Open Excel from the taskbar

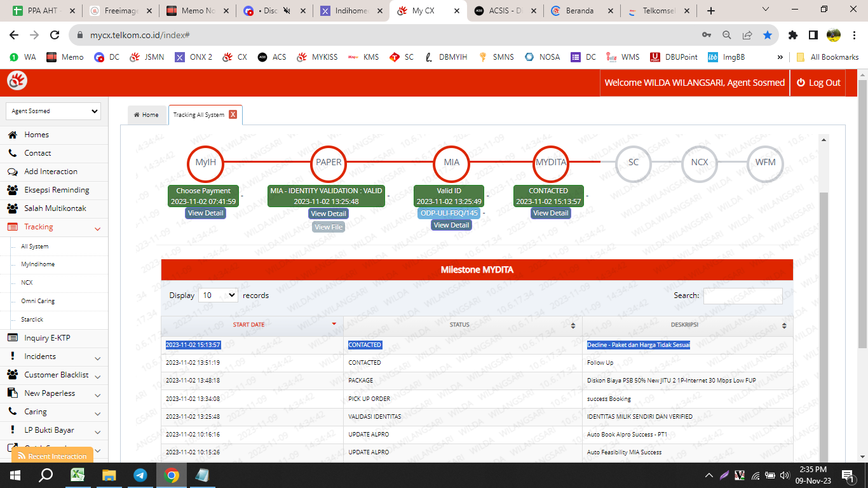pos(78,475)
